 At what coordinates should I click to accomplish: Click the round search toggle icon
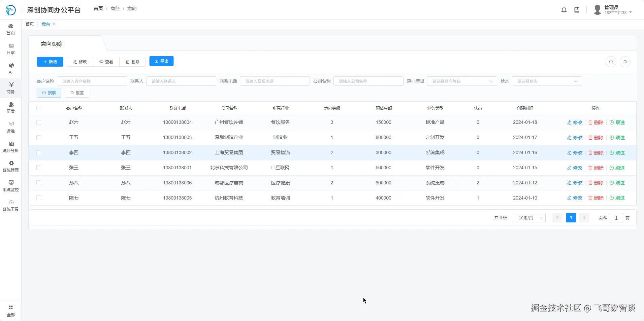click(611, 62)
